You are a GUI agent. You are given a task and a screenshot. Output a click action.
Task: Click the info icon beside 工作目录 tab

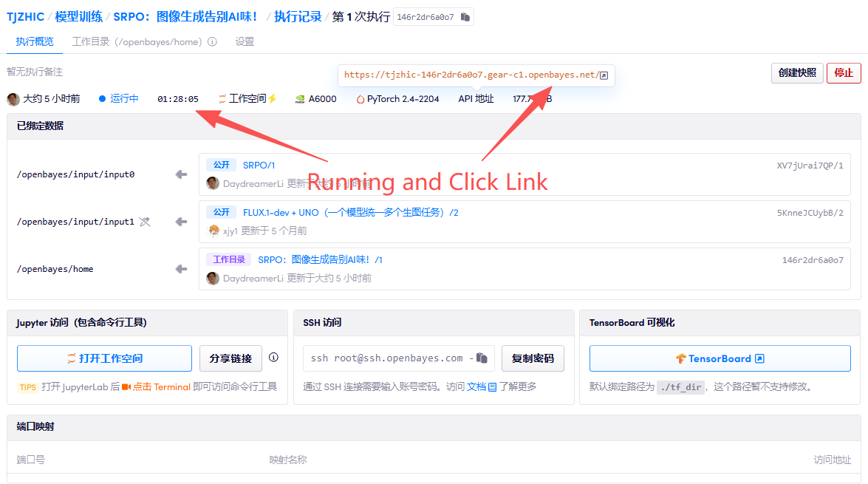pos(212,42)
